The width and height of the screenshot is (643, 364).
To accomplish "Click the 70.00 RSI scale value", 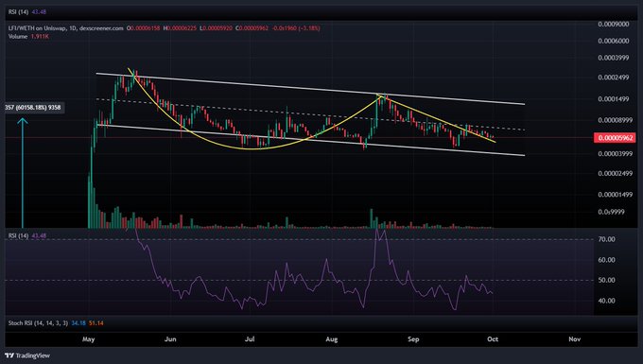I will (606, 239).
